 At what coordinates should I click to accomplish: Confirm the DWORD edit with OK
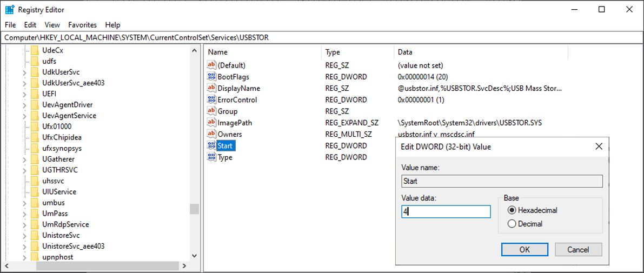pos(524,250)
